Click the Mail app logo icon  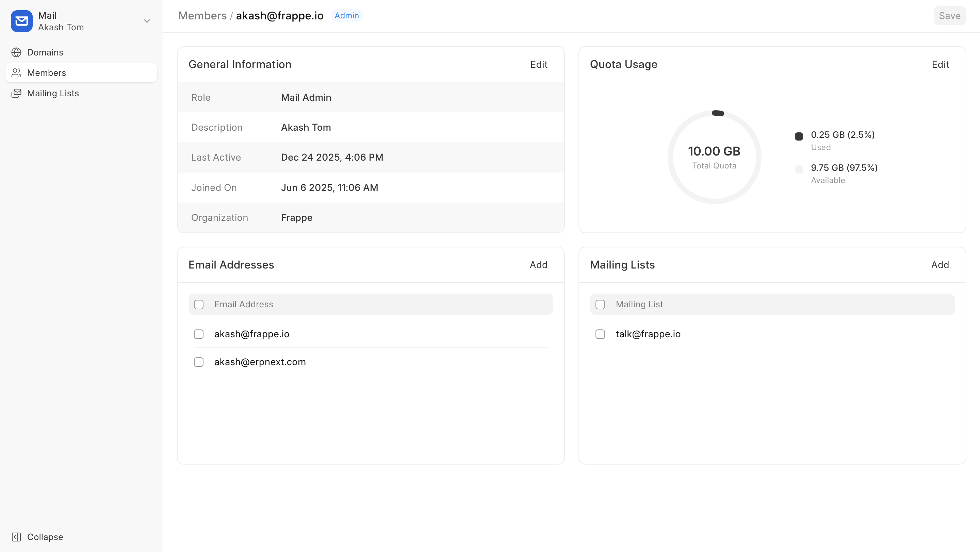[x=22, y=21]
